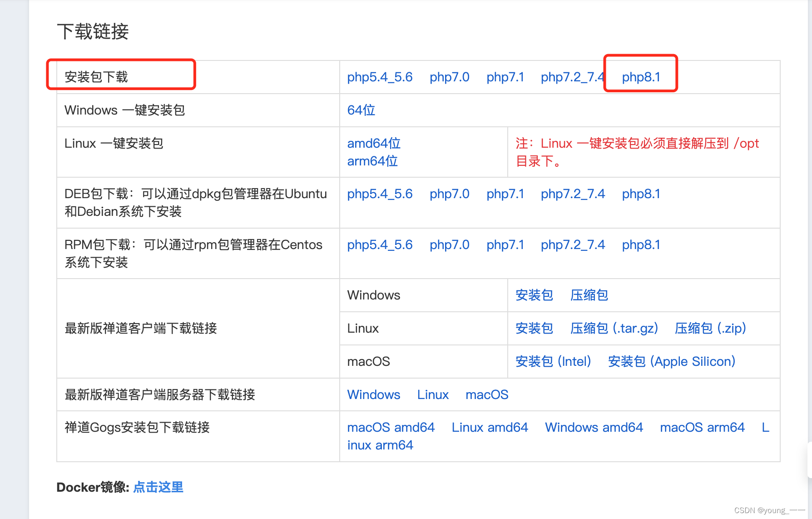812x519 pixels.
Task: Open php7.2_7.4 link in 安装包下载 row
Action: [x=573, y=77]
